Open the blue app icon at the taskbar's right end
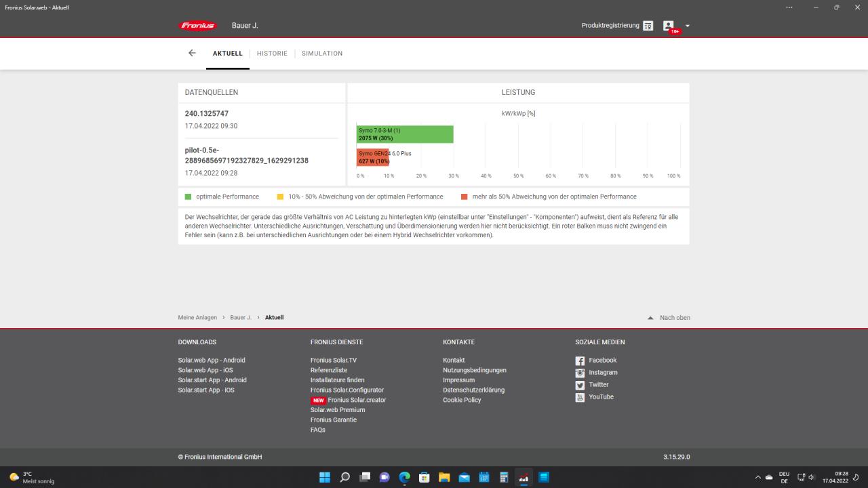868x488 pixels. [544, 477]
